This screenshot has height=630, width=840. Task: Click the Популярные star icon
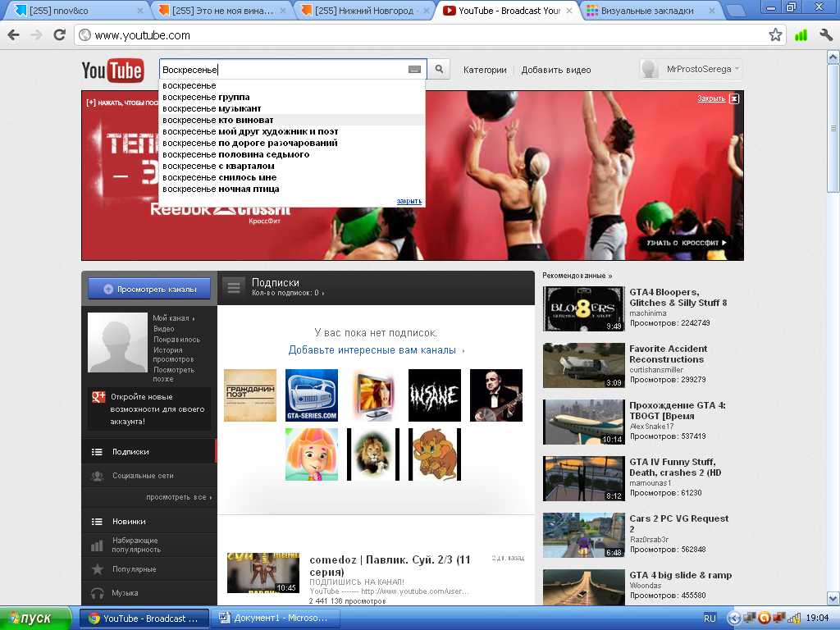(x=98, y=569)
